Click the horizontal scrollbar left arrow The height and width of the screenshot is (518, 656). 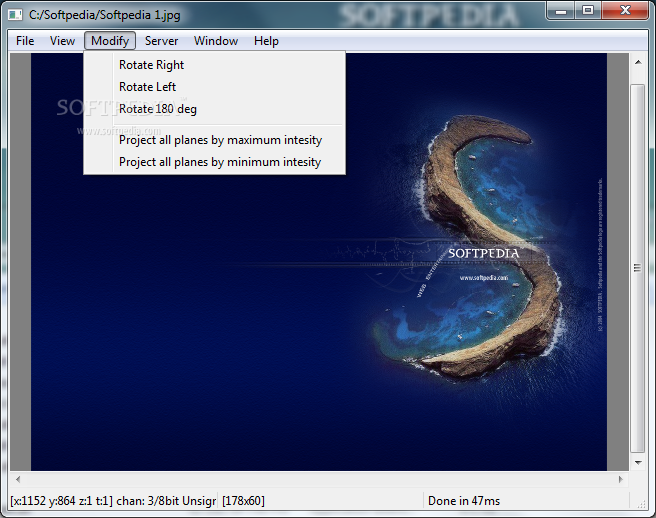pyautogui.click(x=18, y=479)
